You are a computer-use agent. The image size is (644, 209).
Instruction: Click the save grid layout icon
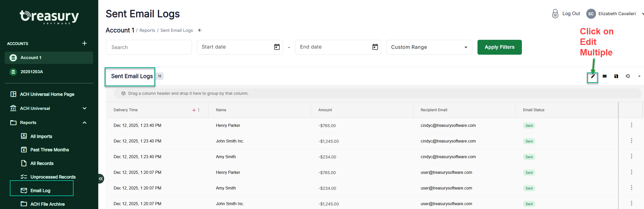pos(616,76)
